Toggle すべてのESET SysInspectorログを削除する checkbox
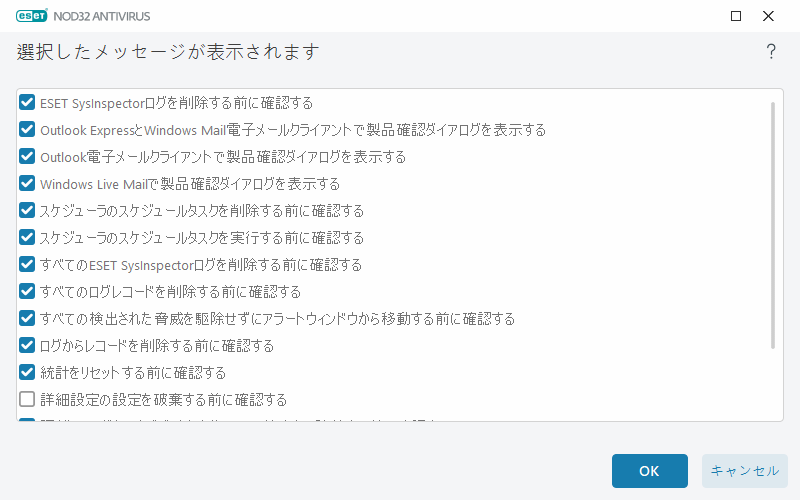This screenshot has width=800, height=500. [x=27, y=264]
